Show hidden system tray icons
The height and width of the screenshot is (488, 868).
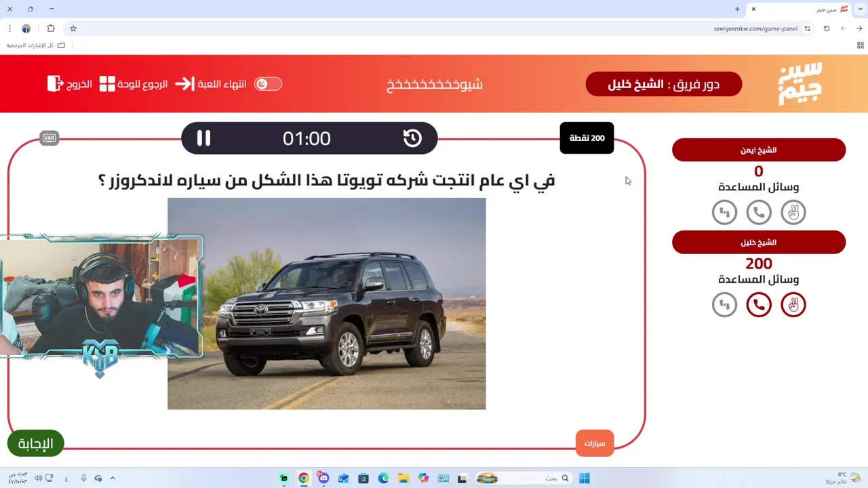pyautogui.click(x=113, y=478)
